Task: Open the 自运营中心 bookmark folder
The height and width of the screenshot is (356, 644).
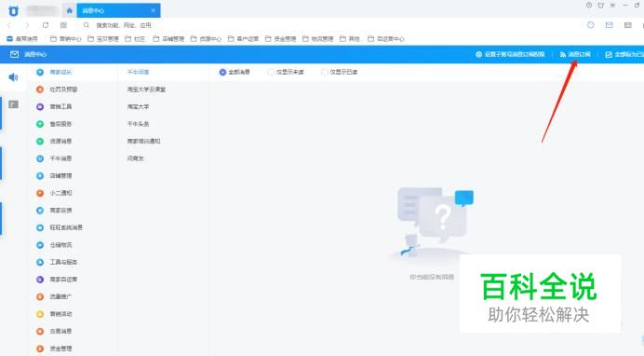Action: point(385,39)
